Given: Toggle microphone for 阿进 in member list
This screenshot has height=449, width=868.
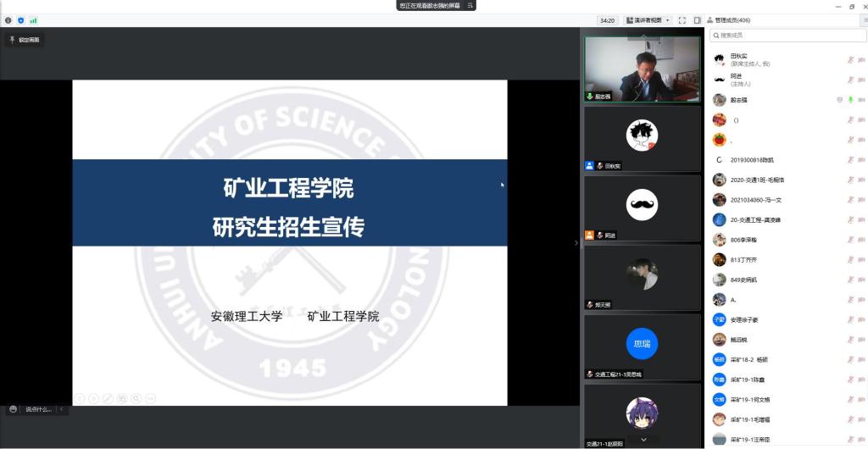Looking at the screenshot, I should (849, 80).
